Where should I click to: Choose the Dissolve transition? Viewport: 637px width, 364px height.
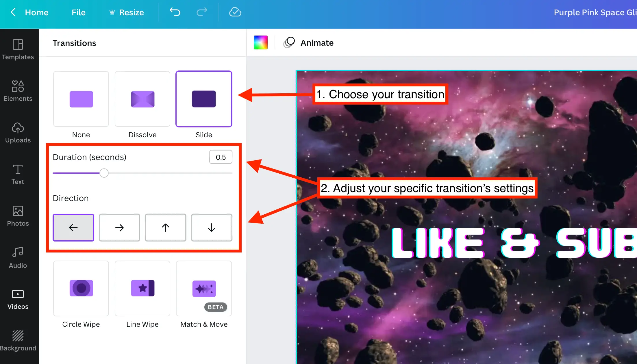pyautogui.click(x=142, y=99)
